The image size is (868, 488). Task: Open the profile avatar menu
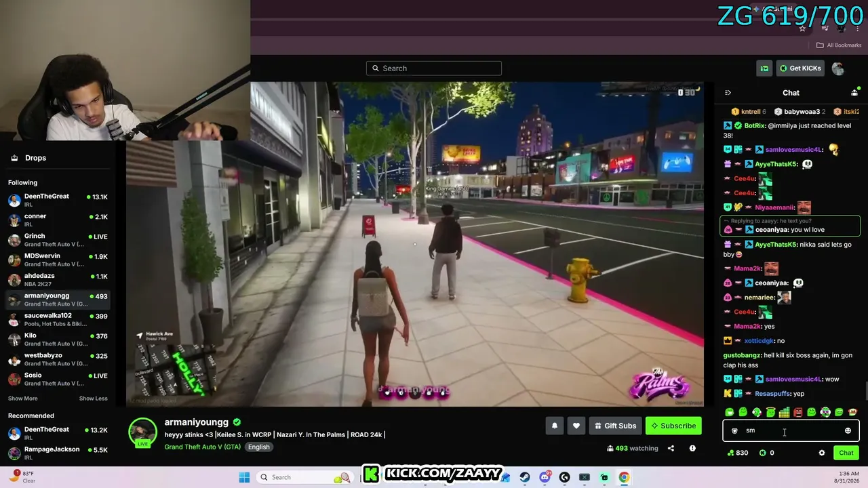838,68
